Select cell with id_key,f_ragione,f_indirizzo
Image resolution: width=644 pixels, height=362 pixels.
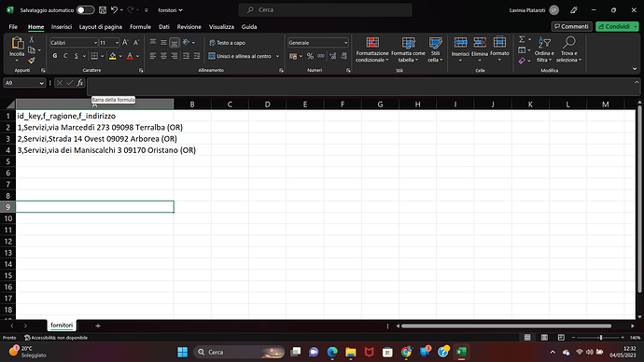point(94,116)
